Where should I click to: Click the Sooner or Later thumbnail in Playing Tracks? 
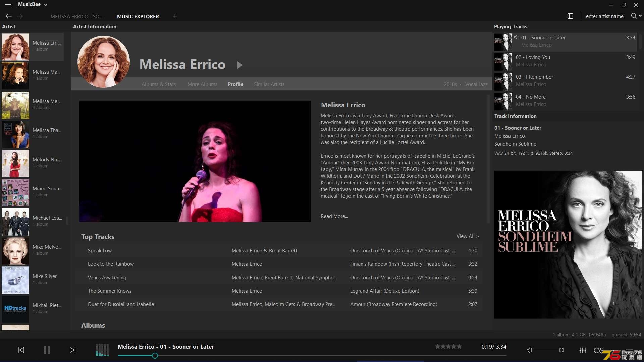pos(503,42)
